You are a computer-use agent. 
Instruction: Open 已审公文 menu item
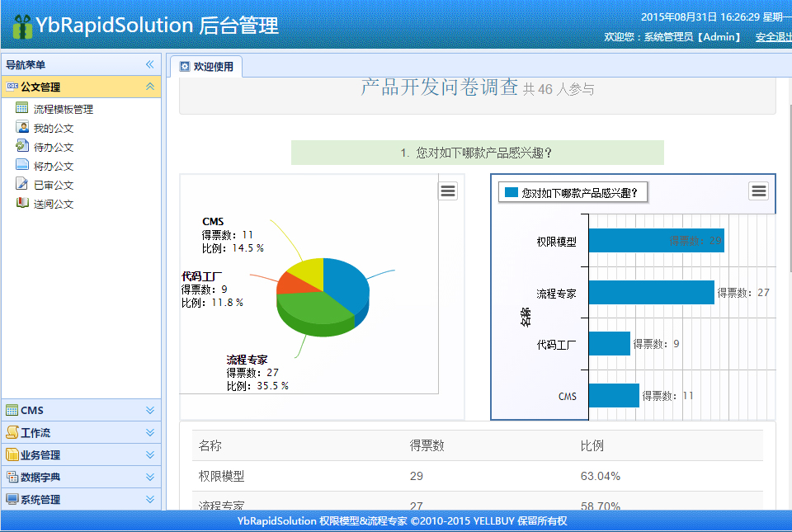(x=54, y=185)
